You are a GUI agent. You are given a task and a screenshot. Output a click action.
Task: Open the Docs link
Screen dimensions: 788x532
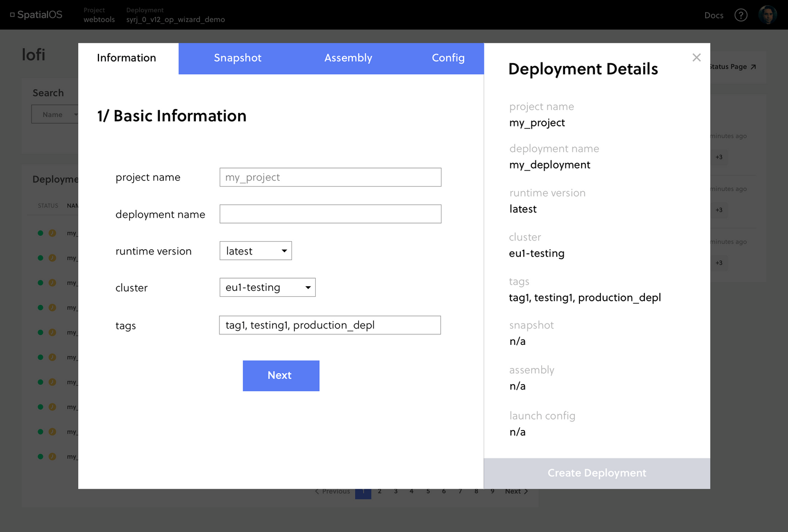pos(714,15)
